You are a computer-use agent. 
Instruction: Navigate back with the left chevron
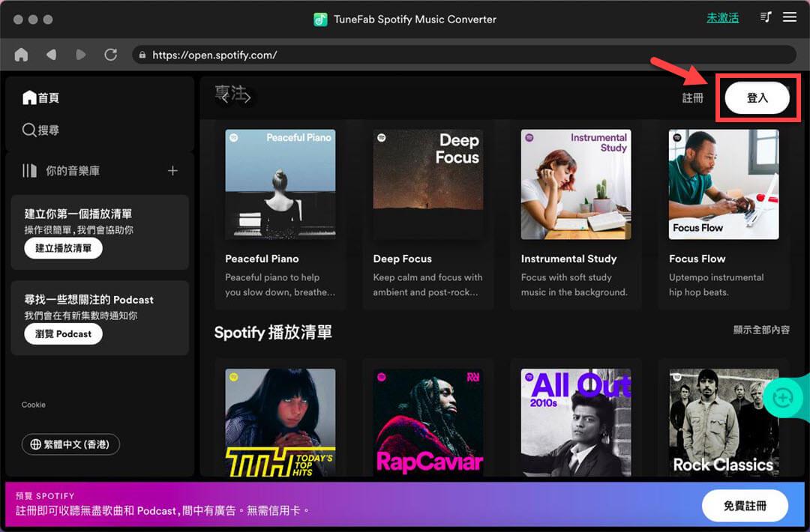(225, 97)
